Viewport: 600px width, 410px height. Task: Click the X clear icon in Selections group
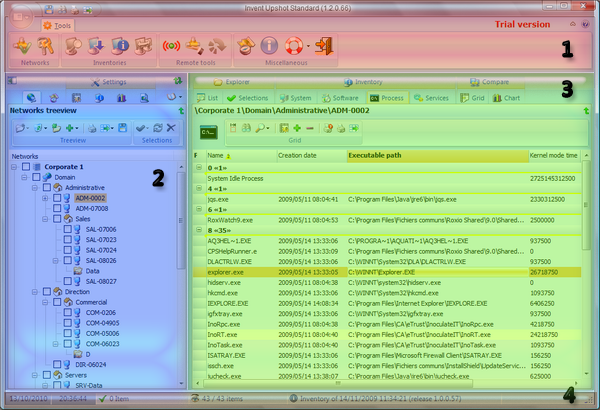(x=171, y=128)
